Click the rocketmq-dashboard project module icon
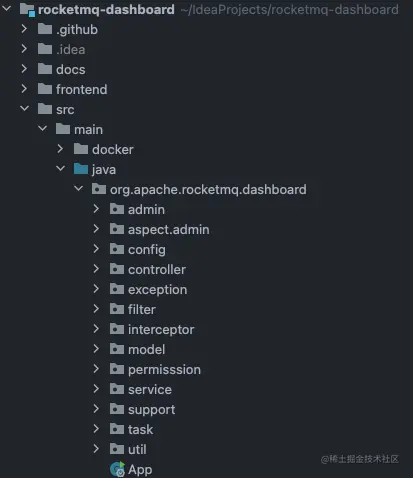413x478 pixels. 27,9
